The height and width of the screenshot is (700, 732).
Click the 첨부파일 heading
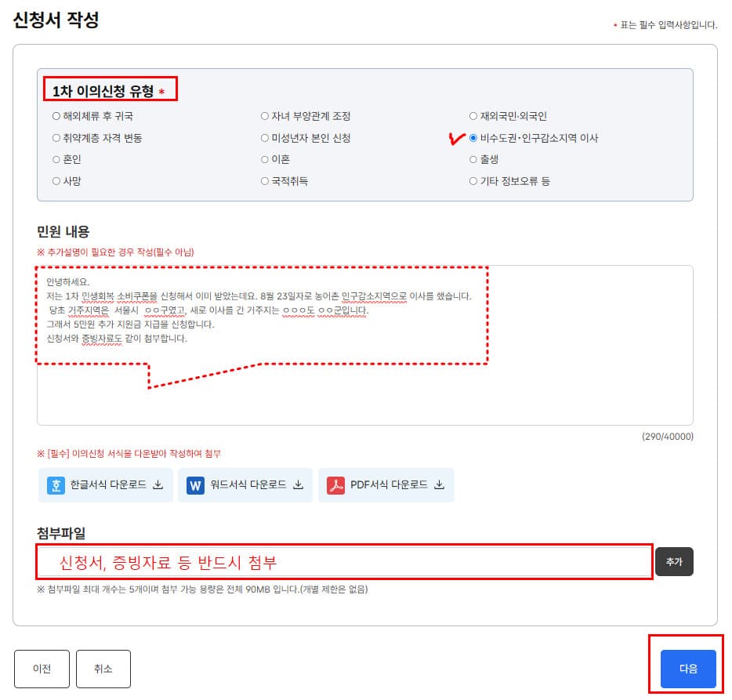tap(61, 533)
